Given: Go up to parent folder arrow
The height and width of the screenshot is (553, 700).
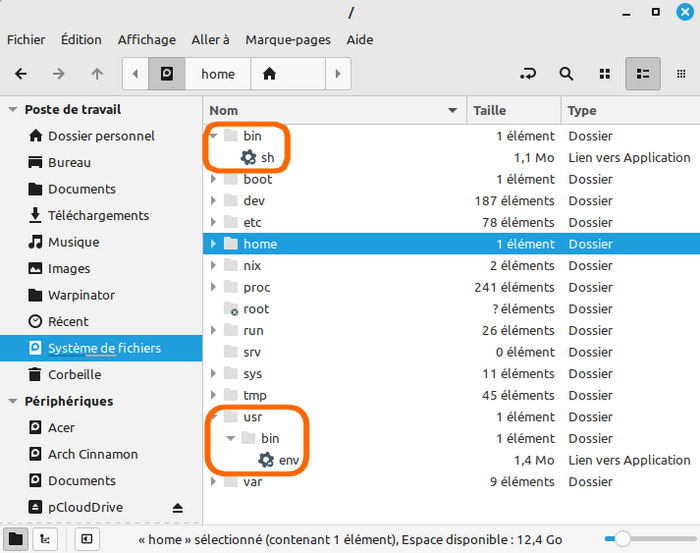Looking at the screenshot, I should tap(97, 74).
